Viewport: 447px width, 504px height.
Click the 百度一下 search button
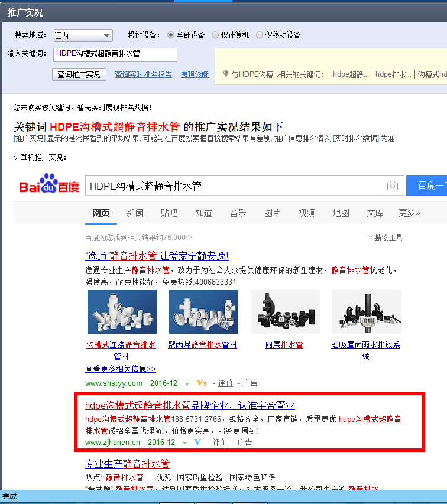point(427,186)
